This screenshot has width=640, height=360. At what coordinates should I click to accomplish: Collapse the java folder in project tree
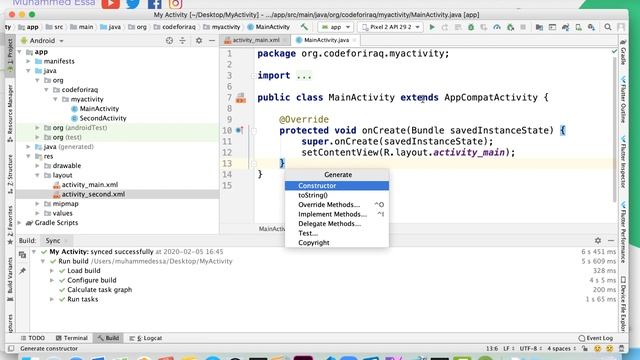(x=28, y=71)
